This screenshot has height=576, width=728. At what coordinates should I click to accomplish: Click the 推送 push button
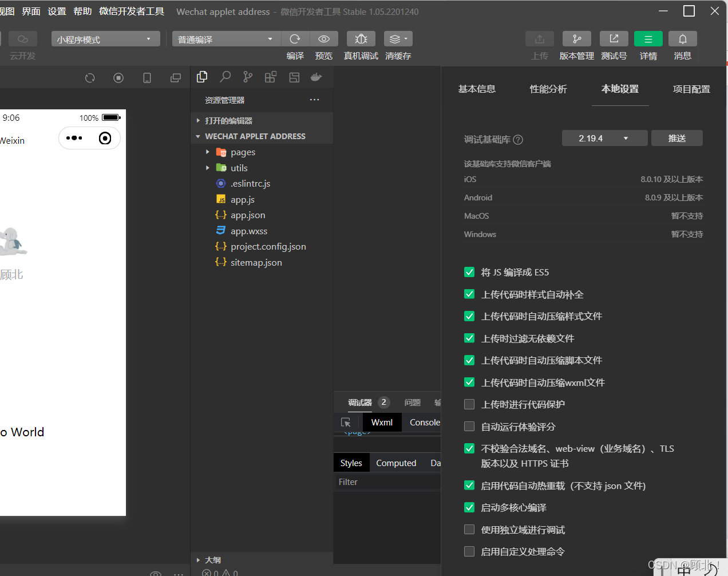point(676,138)
